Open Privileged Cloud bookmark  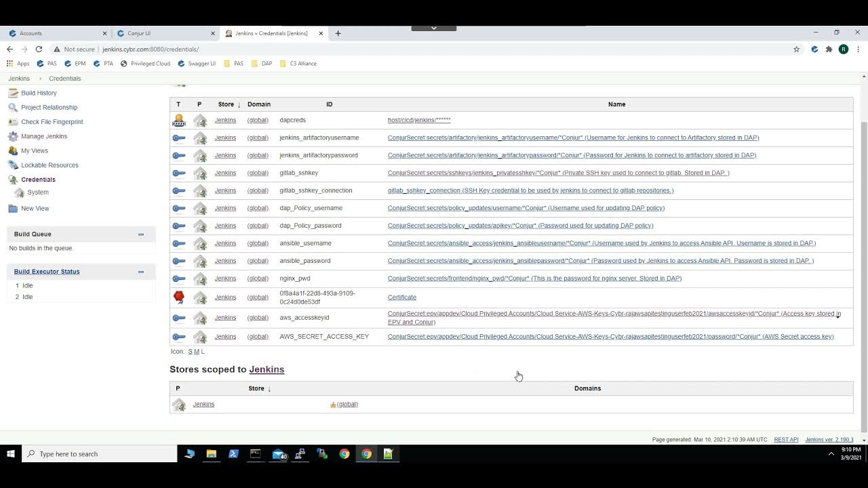pos(145,64)
